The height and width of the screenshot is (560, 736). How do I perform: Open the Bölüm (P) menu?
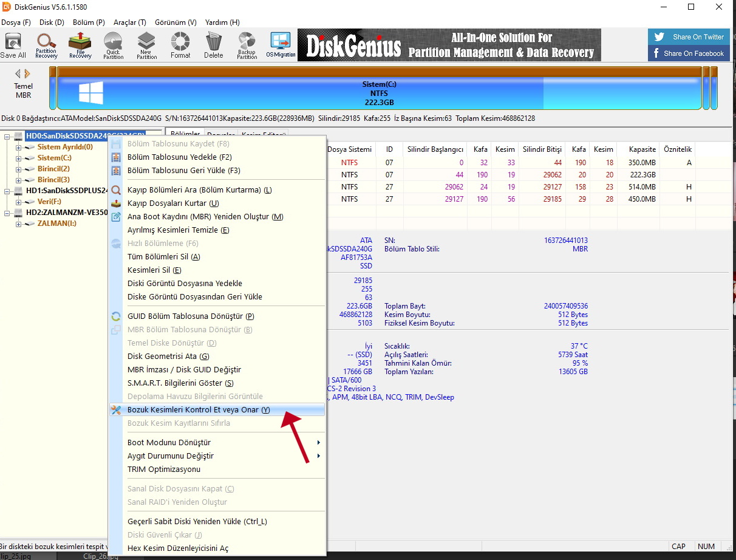click(89, 22)
